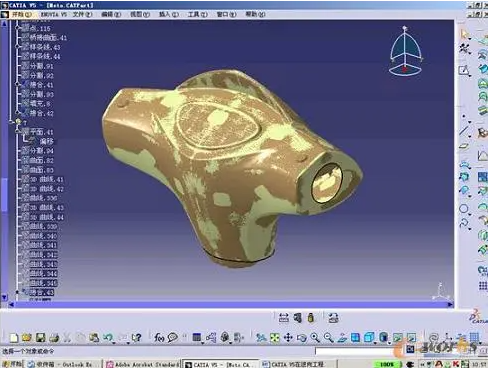Click the What's This help icon
The height and width of the screenshot is (368, 488).
point(136,338)
